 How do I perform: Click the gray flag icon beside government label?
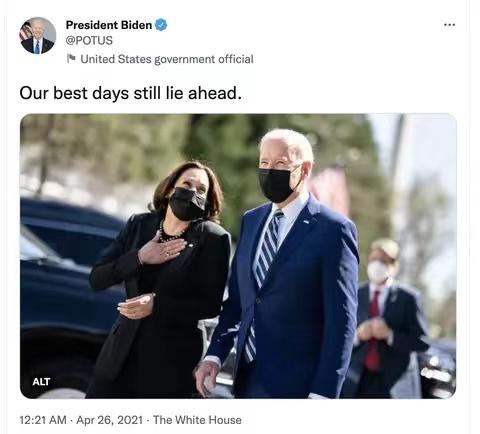(71, 59)
